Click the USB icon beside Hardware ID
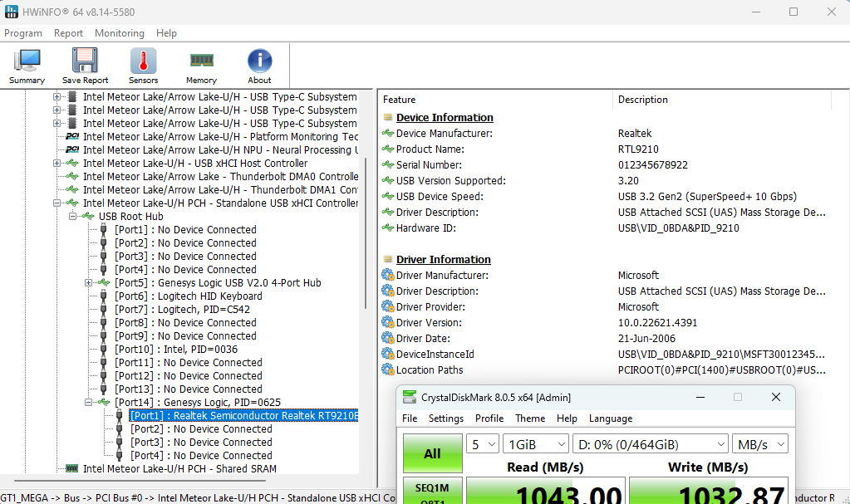The height and width of the screenshot is (504, 850). [x=387, y=228]
